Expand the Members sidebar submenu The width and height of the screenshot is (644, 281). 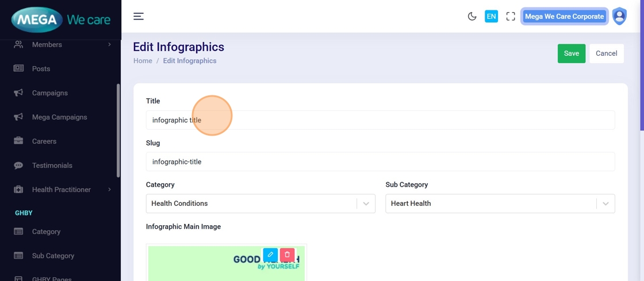tap(109, 45)
